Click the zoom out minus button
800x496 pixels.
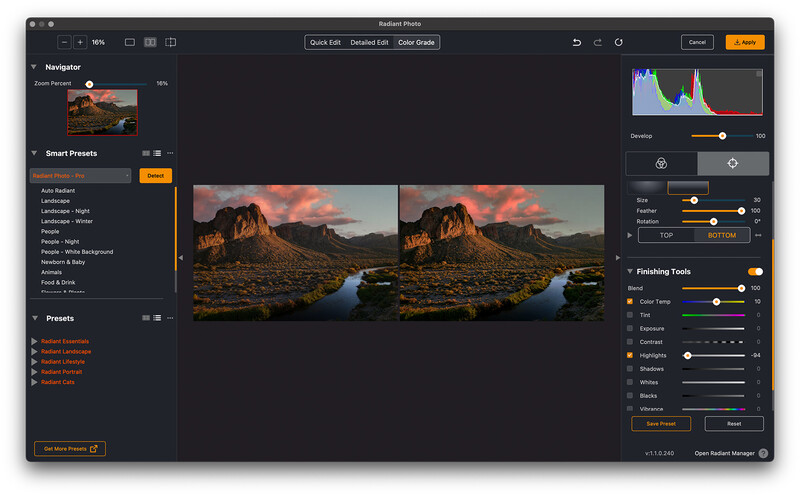tap(64, 42)
